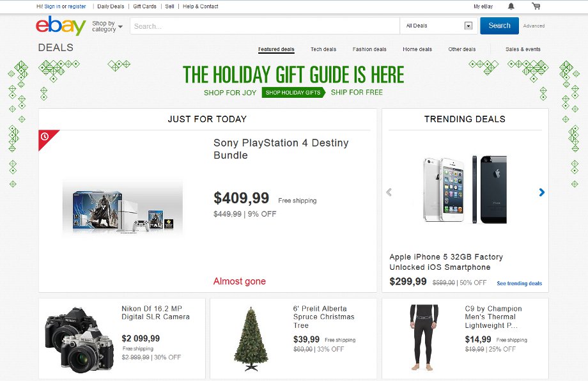Switch to the Fashion deals tab

[x=369, y=49]
